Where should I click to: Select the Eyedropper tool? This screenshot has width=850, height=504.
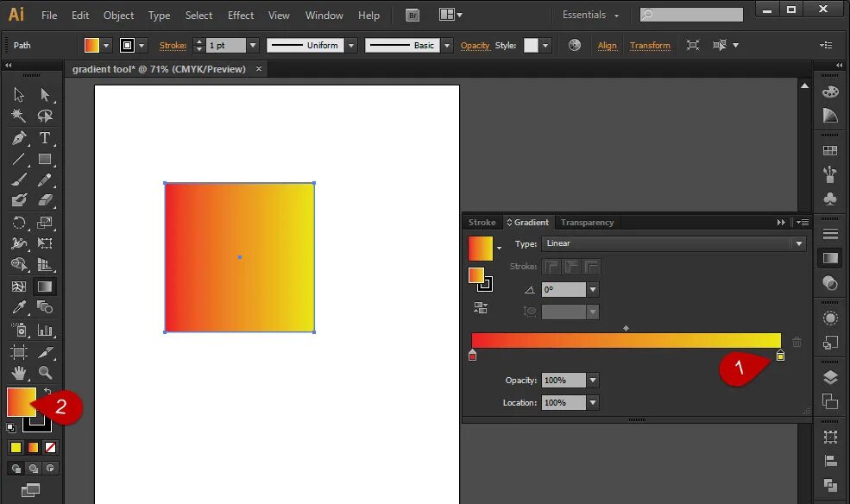19,307
